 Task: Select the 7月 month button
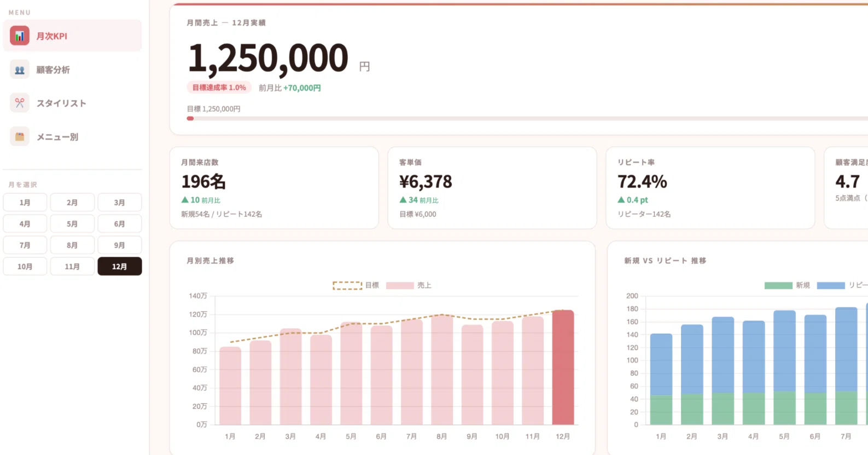[25, 245]
